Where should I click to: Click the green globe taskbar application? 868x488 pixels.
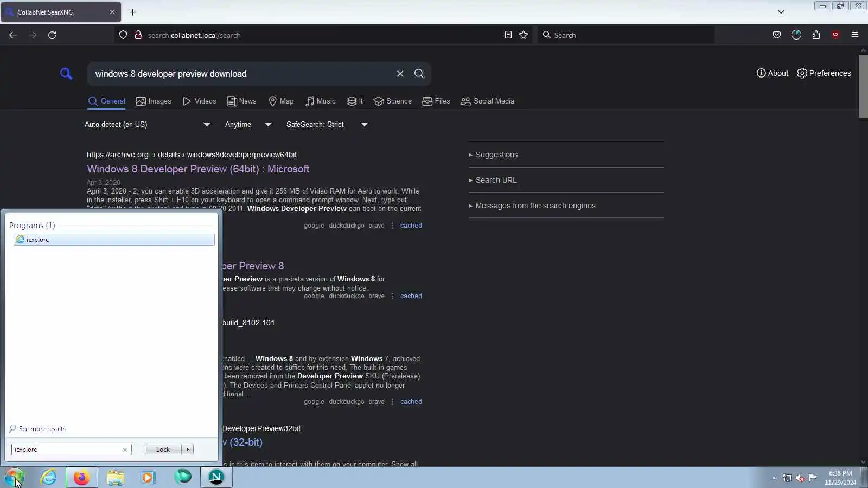[x=183, y=477]
